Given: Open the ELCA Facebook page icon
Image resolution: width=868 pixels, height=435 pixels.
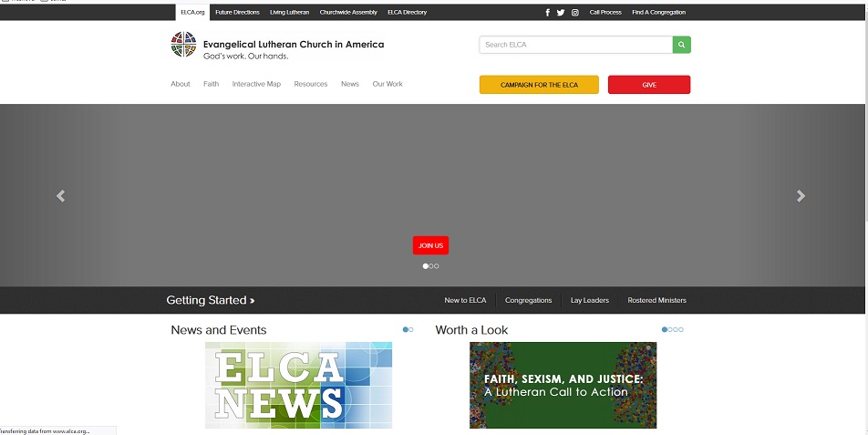Looking at the screenshot, I should [x=547, y=12].
